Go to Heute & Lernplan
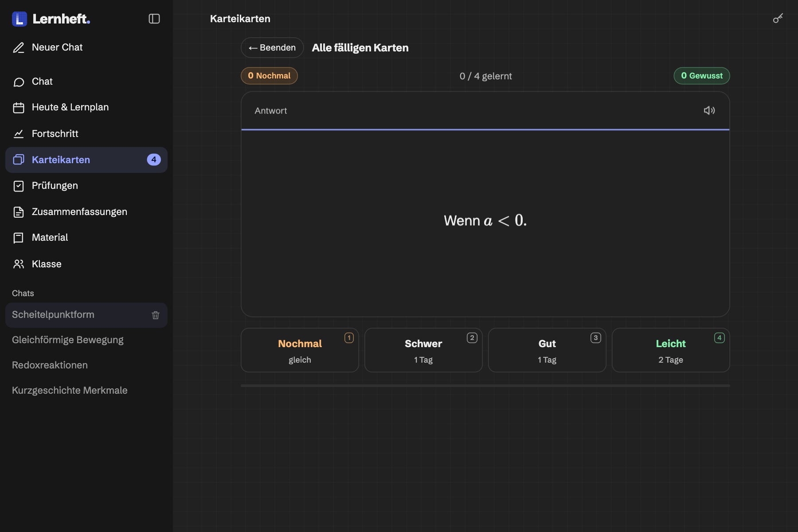This screenshot has width=798, height=532. [x=86, y=107]
